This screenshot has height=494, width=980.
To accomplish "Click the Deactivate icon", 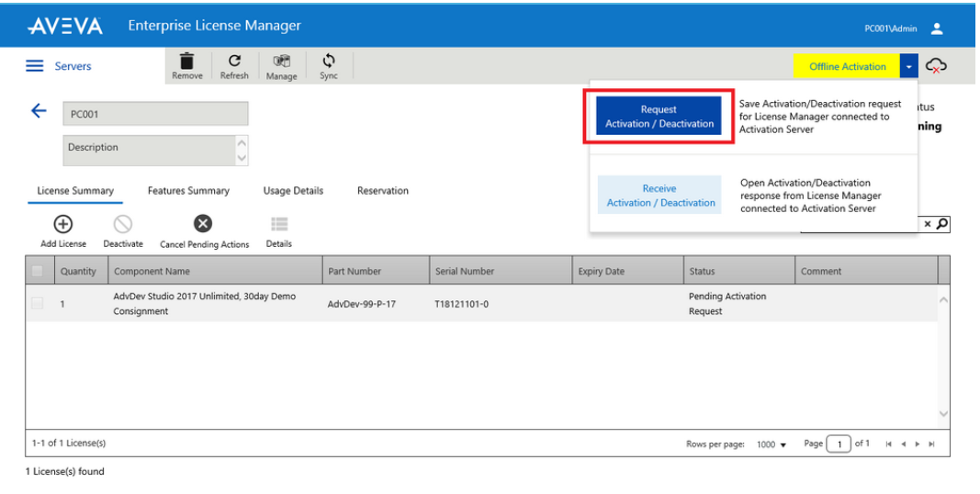I will (122, 223).
